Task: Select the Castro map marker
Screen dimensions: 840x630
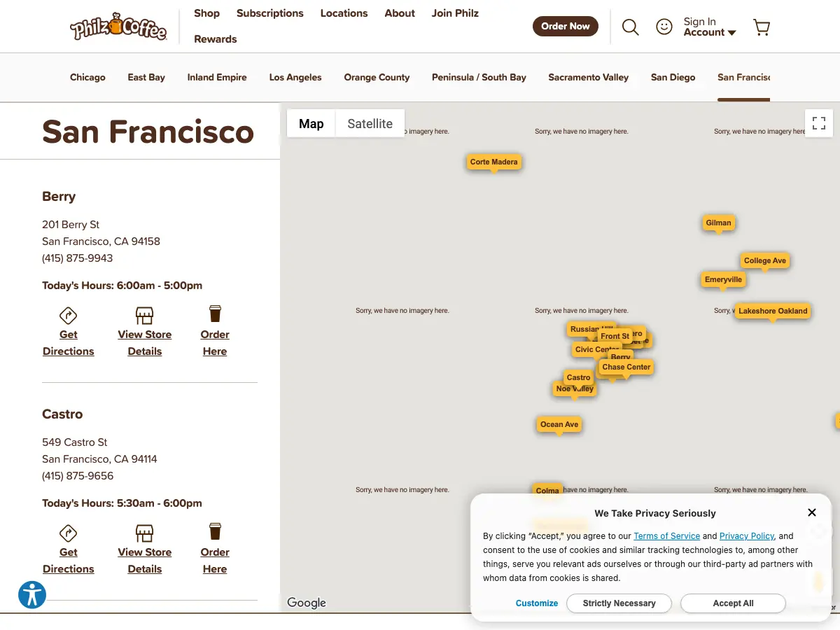Action: pyautogui.click(x=579, y=377)
